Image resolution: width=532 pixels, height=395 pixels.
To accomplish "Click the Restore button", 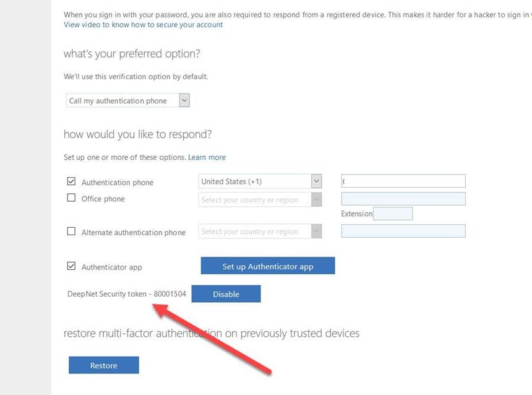I will (x=103, y=365).
